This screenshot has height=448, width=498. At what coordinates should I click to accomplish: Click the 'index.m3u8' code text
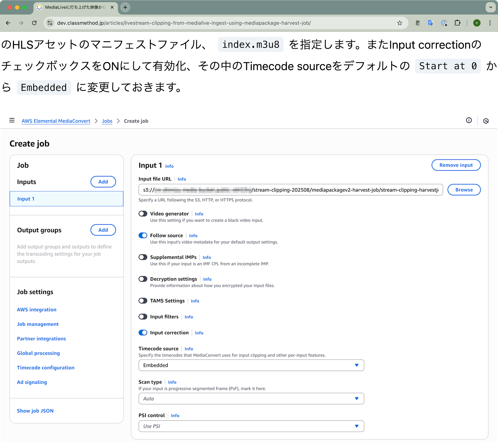[250, 45]
